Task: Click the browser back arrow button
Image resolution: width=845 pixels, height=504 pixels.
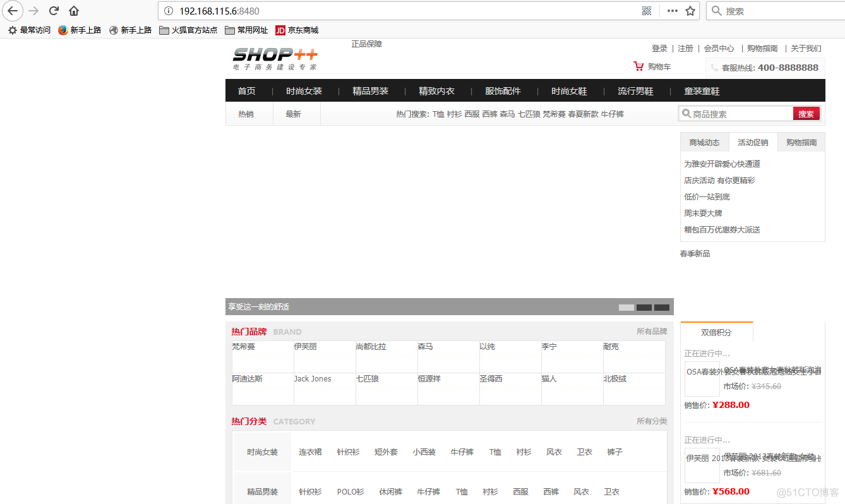Action: (x=13, y=11)
